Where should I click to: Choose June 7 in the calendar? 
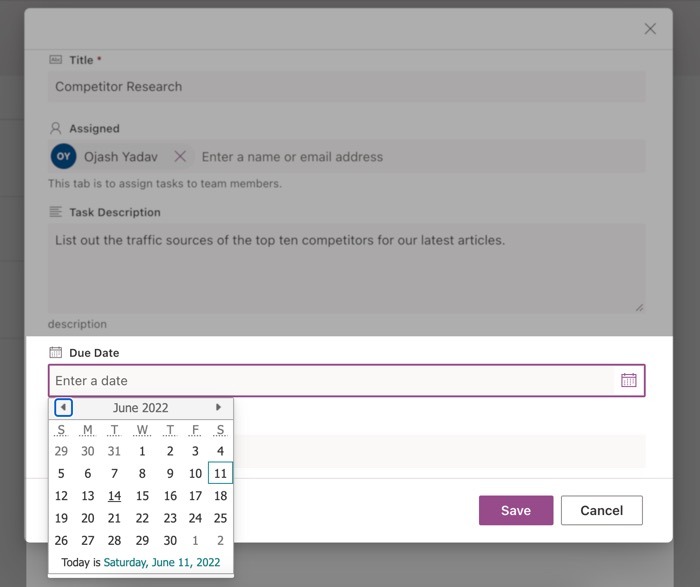pos(114,473)
